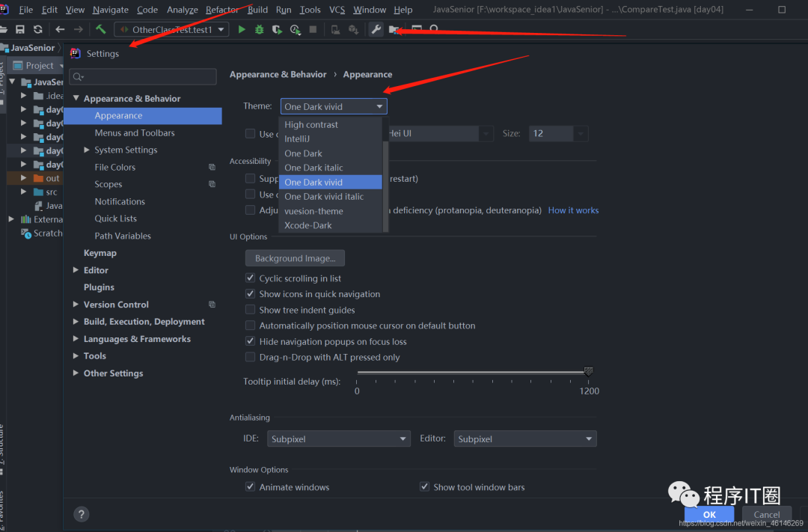Open the Navigate menu

[110, 9]
